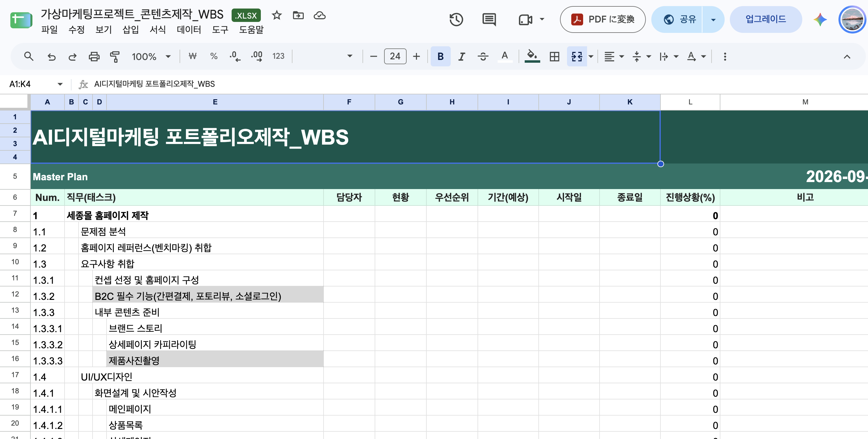The width and height of the screenshot is (868, 439).
Task: Expand the merge cells options arrow
Action: (591, 56)
